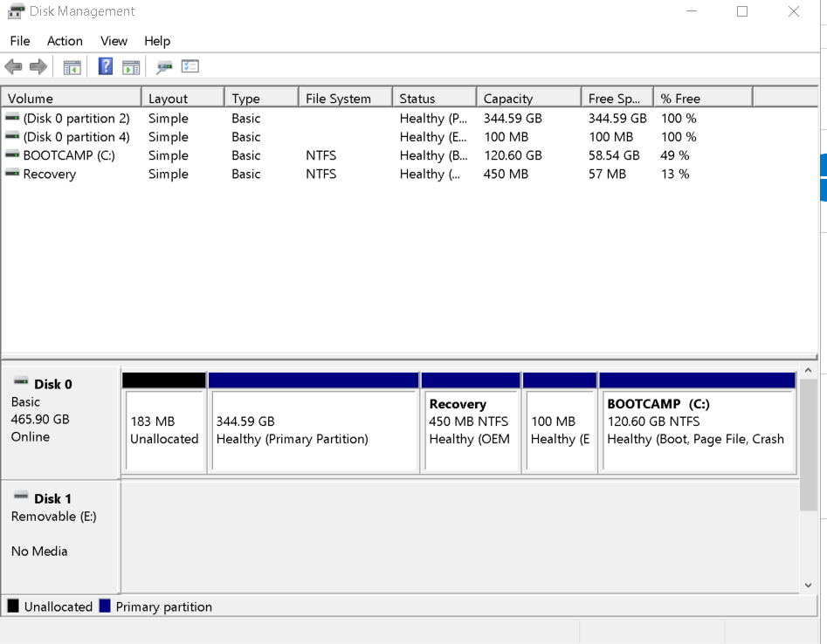This screenshot has width=827, height=644.
Task: Open the File menu
Action: [20, 41]
